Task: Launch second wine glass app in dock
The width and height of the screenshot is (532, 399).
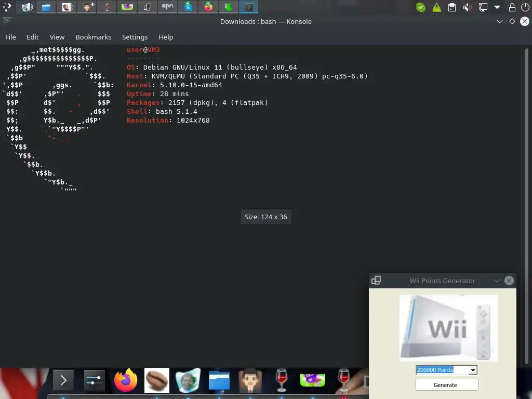Action: coord(344,380)
